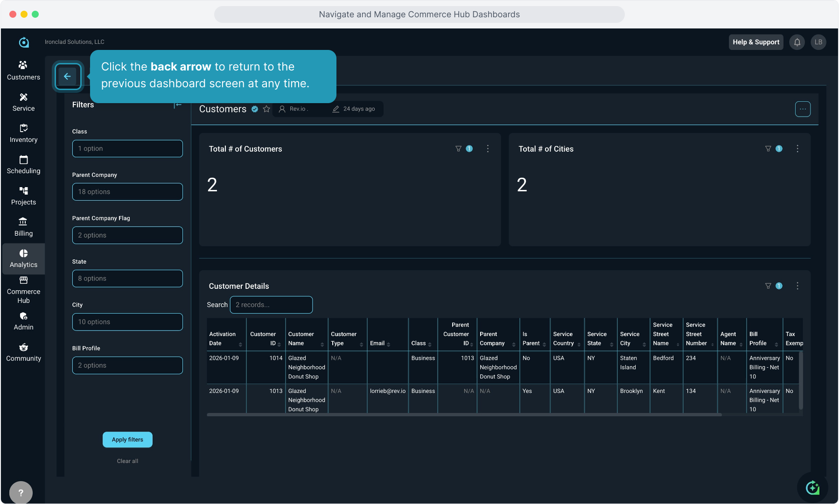
Task: Go to Billing in the sidebar
Action: point(23,227)
